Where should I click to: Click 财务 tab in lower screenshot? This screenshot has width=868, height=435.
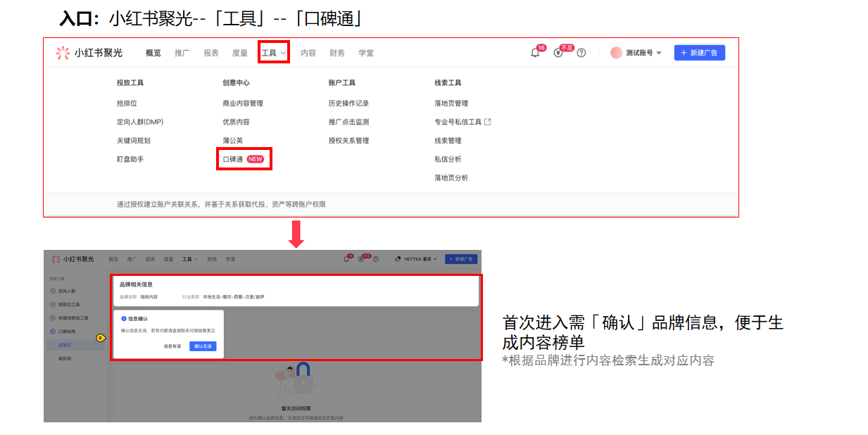pos(212,259)
